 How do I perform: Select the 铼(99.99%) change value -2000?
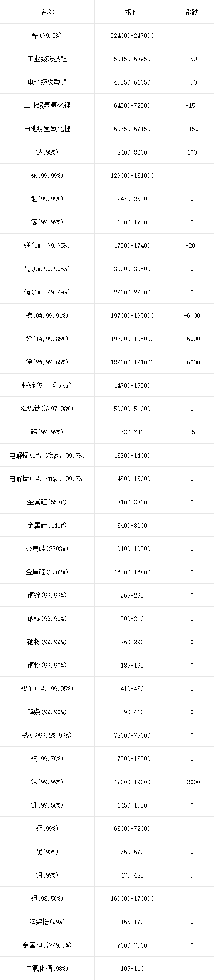coord(192,782)
